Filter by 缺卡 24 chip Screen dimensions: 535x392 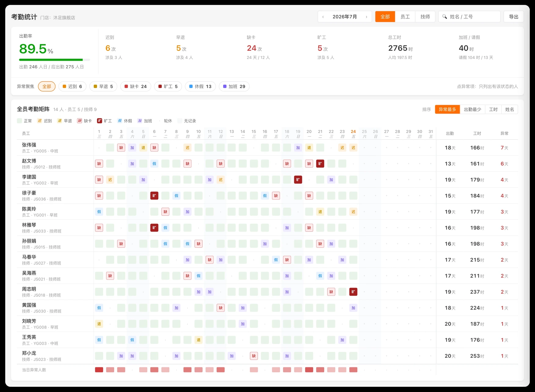tap(136, 86)
